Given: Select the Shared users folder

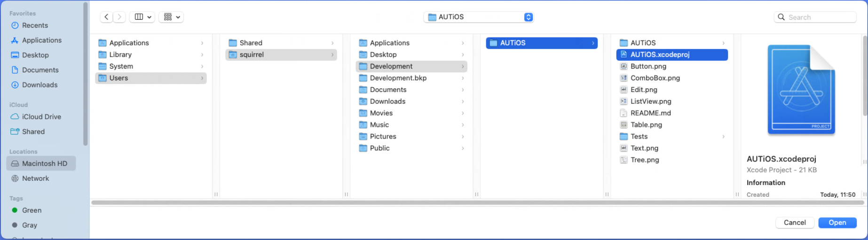Looking at the screenshot, I should click(251, 43).
